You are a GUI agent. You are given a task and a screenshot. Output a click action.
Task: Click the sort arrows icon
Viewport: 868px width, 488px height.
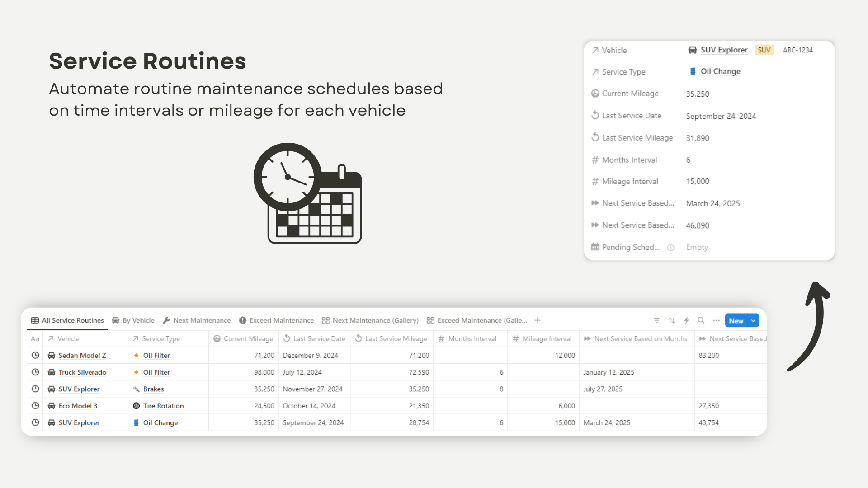672,320
